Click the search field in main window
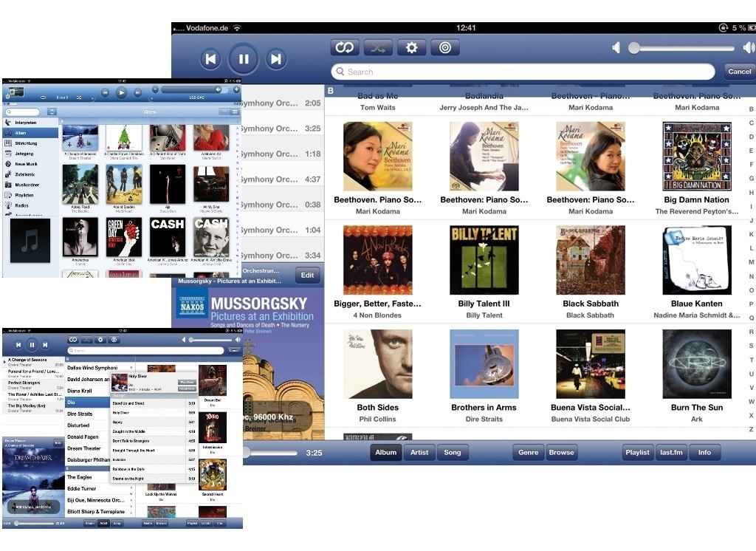The width and height of the screenshot is (756, 551). click(x=523, y=72)
